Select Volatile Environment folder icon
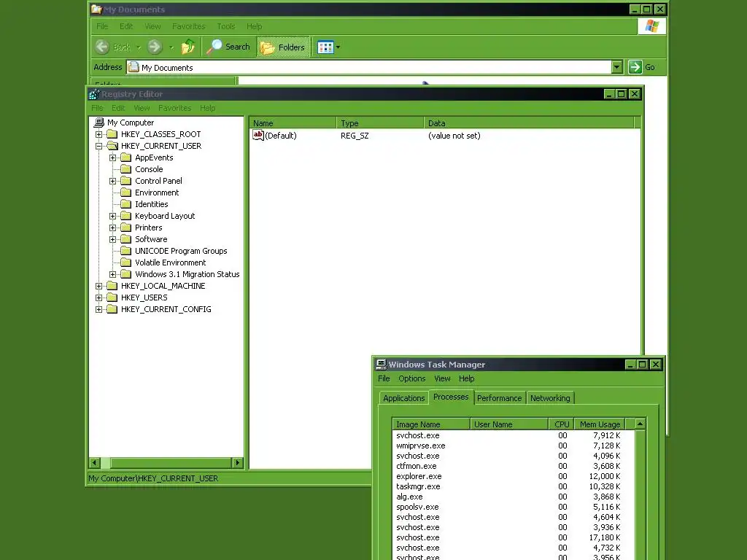This screenshot has width=747, height=560. (x=125, y=262)
